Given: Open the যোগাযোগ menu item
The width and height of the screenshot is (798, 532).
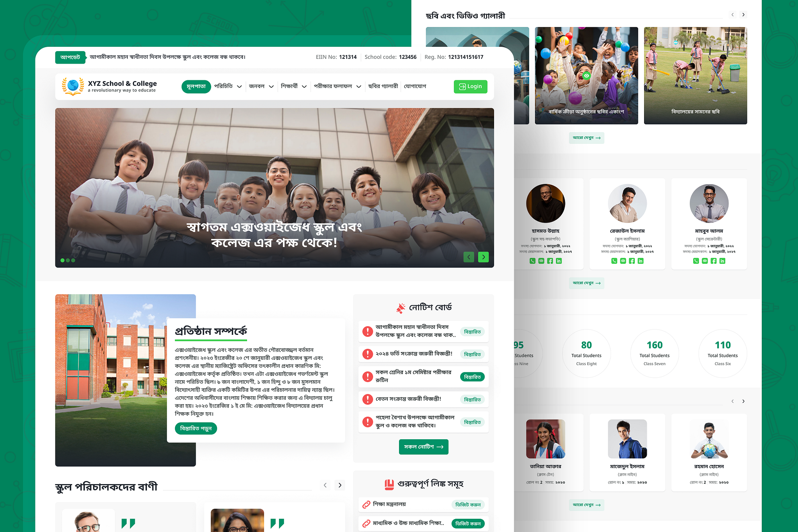Looking at the screenshot, I should (x=415, y=86).
